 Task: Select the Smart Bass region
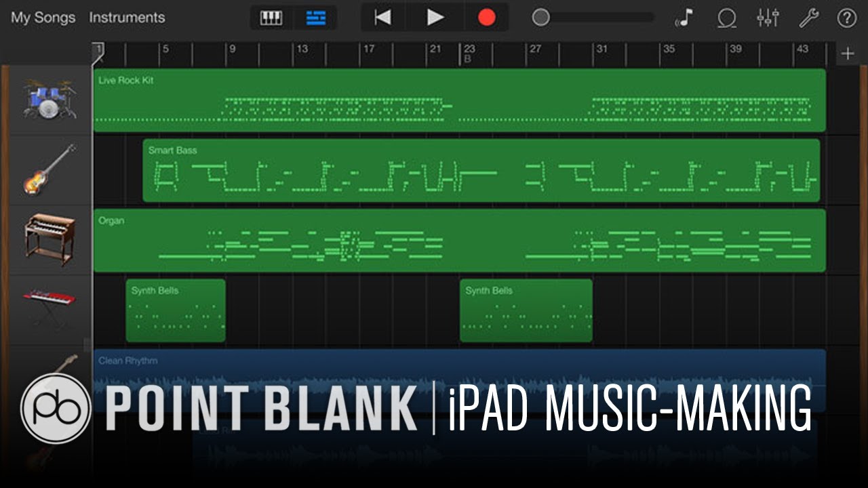pos(481,170)
